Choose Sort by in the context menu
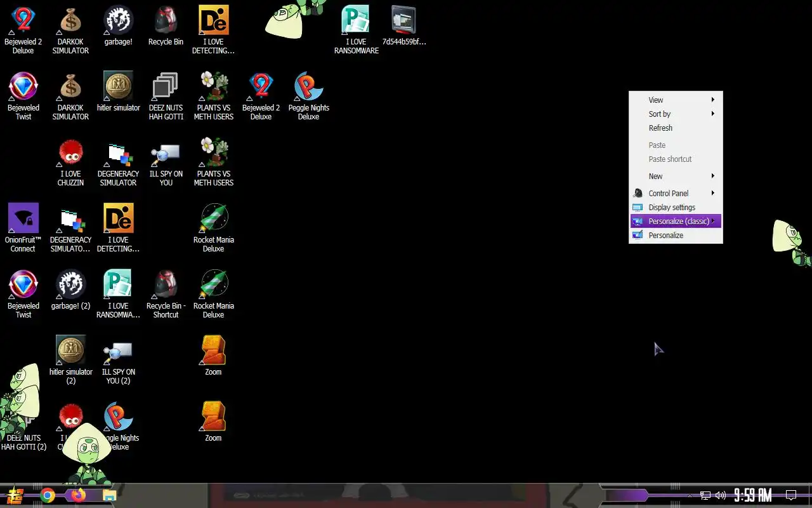 [x=676, y=114]
